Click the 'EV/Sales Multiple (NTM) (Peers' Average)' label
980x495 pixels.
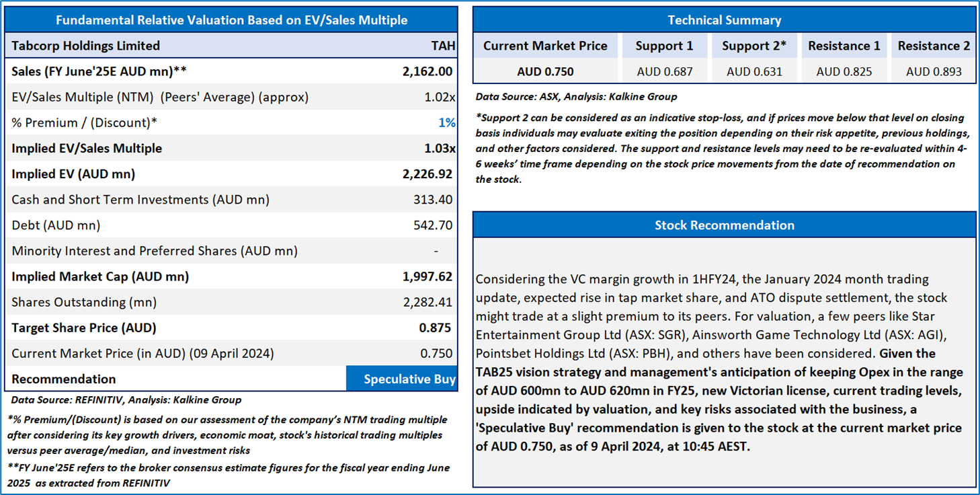(160, 97)
